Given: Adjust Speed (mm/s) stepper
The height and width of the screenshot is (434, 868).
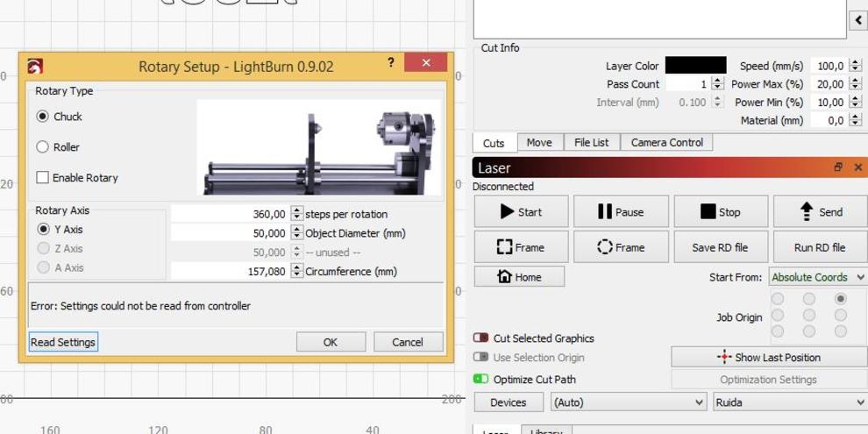Looking at the screenshot, I should click(x=855, y=66).
